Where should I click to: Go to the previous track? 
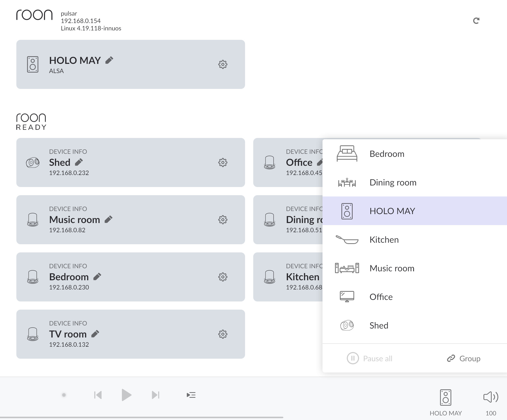tap(98, 395)
